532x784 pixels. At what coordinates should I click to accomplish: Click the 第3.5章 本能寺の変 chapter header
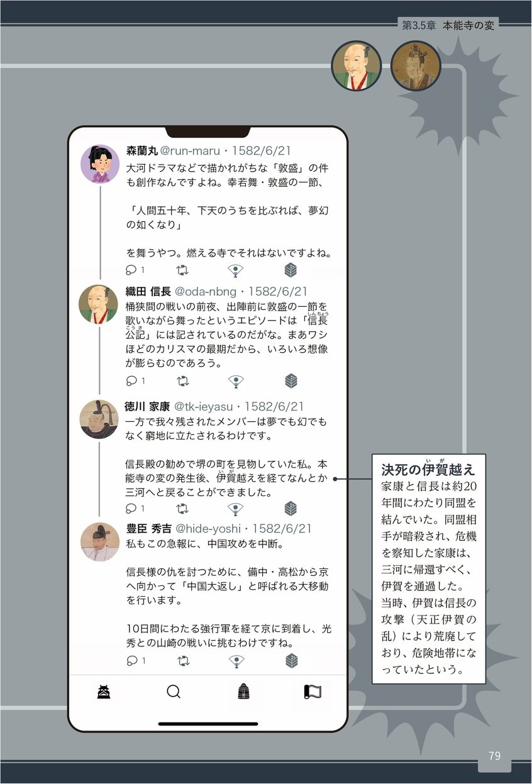(449, 26)
